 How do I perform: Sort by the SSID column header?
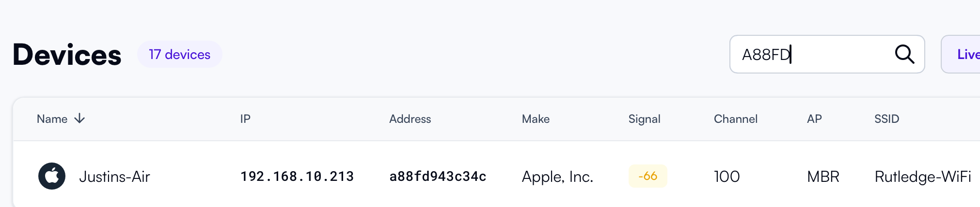pyautogui.click(x=886, y=119)
